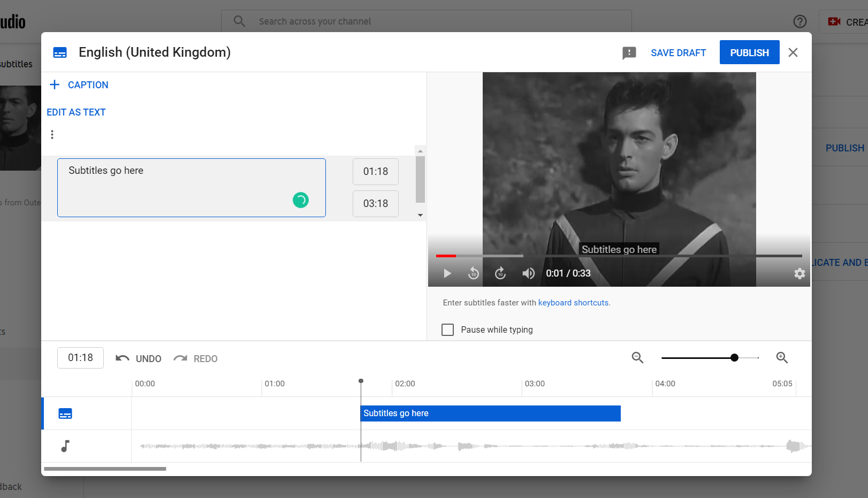The width and height of the screenshot is (868, 498).
Task: Switch to Edit as Text mode
Action: tap(76, 112)
